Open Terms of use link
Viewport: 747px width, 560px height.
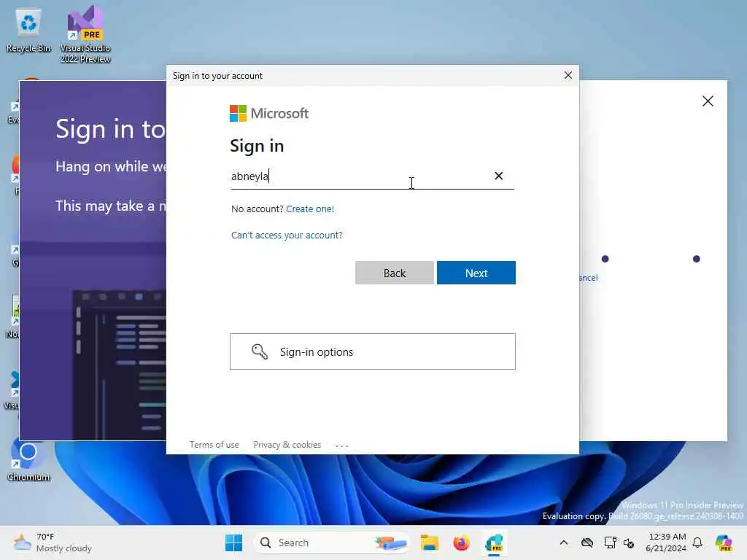tap(214, 445)
